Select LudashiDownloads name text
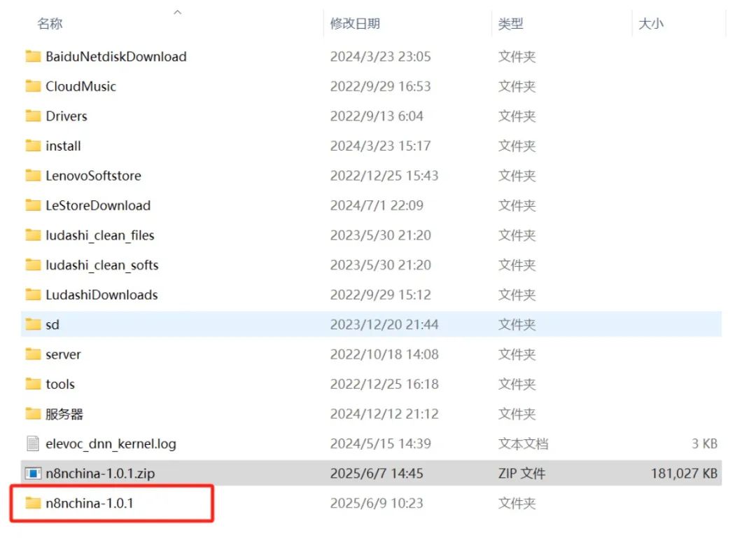756x545 pixels. click(101, 295)
